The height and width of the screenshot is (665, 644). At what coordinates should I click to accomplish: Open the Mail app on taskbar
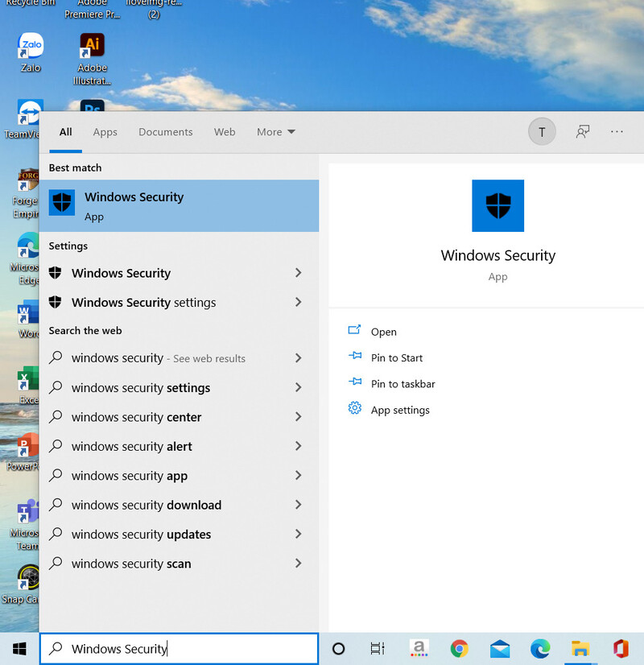[x=500, y=648]
